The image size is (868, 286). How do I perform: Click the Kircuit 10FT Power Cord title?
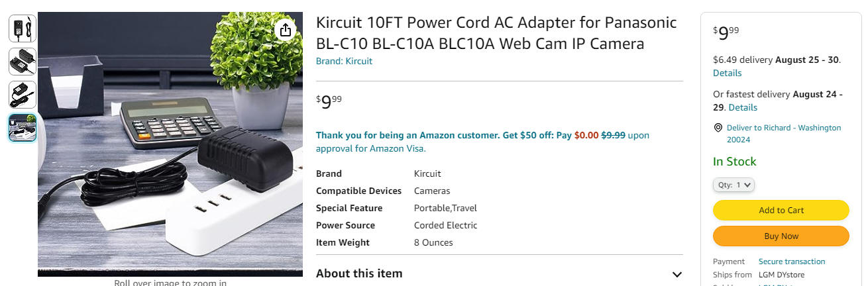click(496, 33)
